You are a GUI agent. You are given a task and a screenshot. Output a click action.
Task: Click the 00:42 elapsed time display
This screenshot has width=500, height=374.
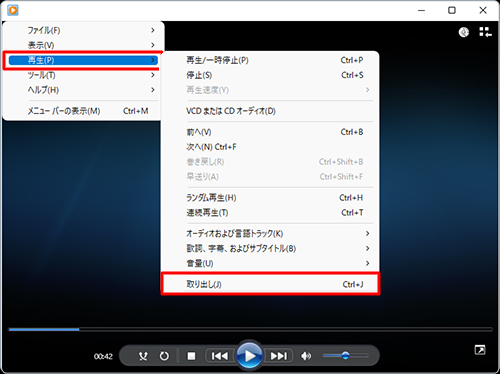(x=103, y=356)
